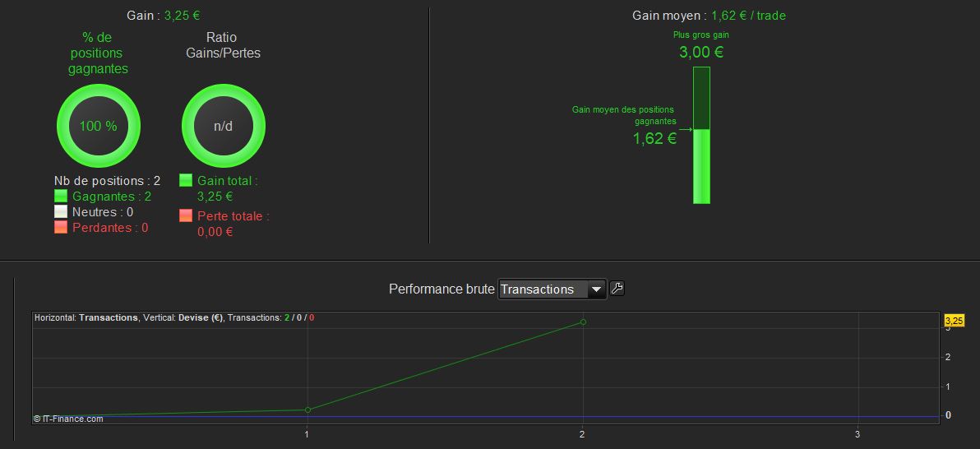Click the 100 % winning positions gauge
980x449 pixels.
click(x=98, y=126)
